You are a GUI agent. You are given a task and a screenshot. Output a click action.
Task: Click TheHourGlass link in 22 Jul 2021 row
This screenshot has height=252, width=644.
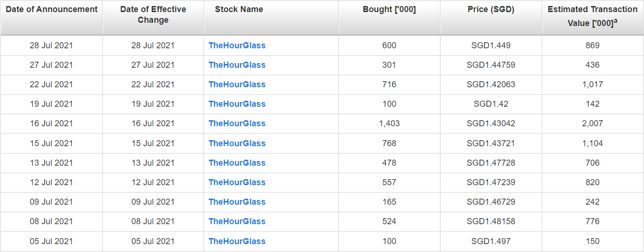coord(237,84)
